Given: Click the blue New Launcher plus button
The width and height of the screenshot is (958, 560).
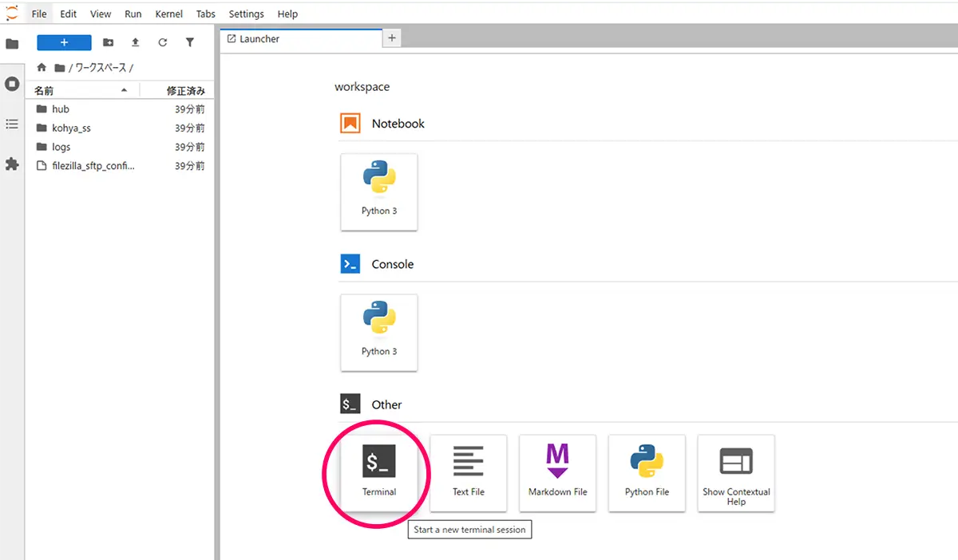Looking at the screenshot, I should [x=64, y=42].
